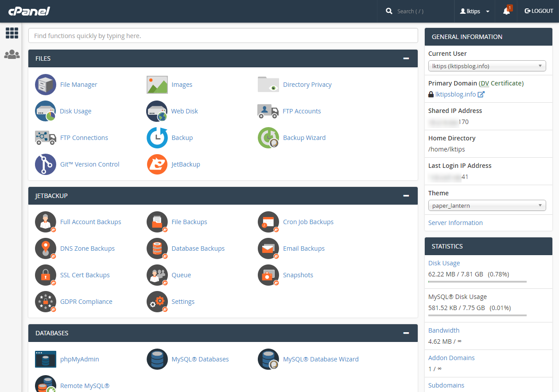
Task: Open the Directory Privacy folder icon
Action: [x=268, y=85]
